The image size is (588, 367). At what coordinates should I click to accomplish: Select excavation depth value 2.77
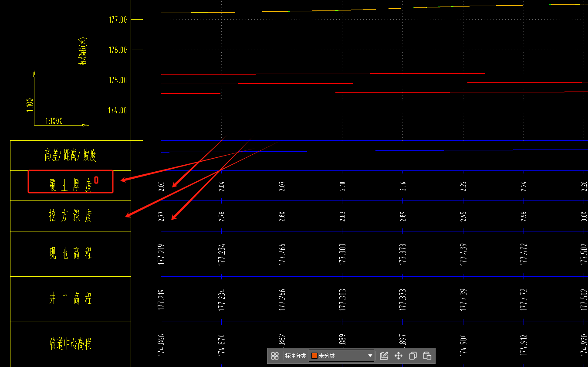click(161, 217)
